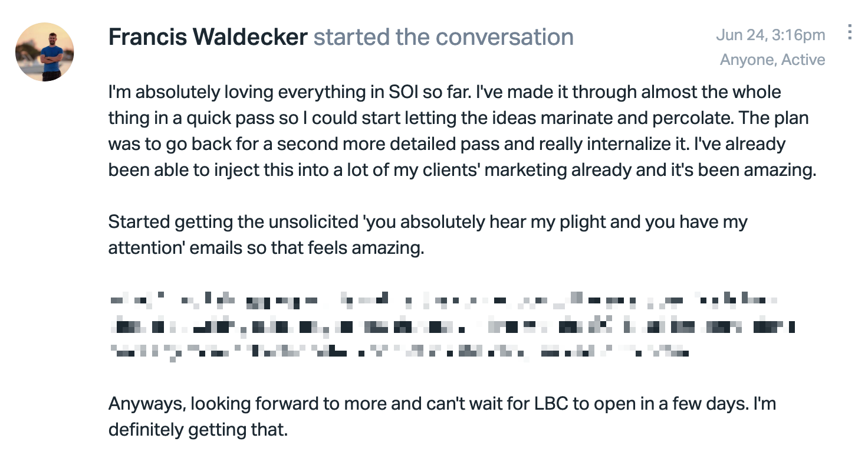Open the Francis Waldecker name link
The width and height of the screenshot is (868, 451).
[208, 37]
